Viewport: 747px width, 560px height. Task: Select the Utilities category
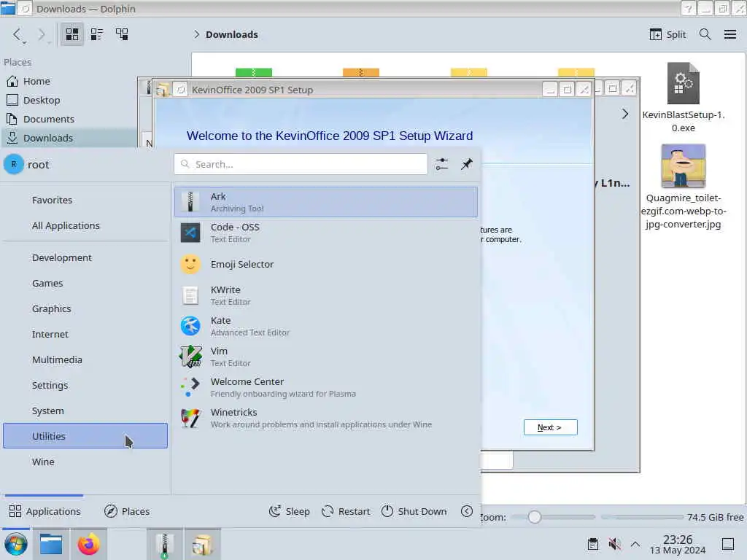tap(85, 436)
